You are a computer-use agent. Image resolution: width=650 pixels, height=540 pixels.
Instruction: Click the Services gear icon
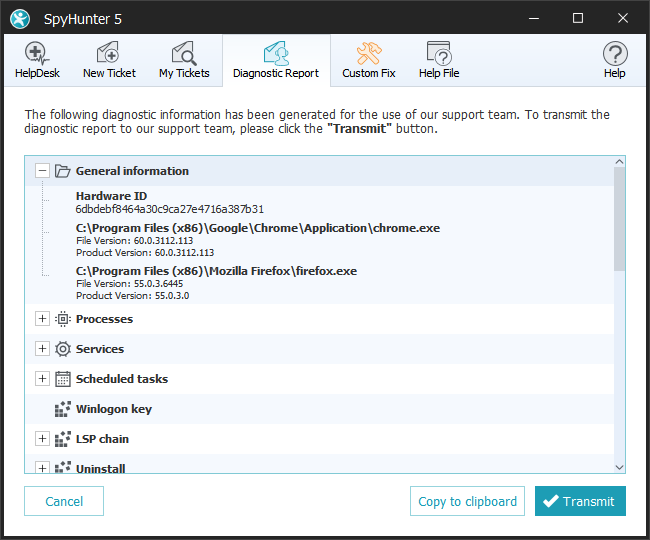coord(62,349)
